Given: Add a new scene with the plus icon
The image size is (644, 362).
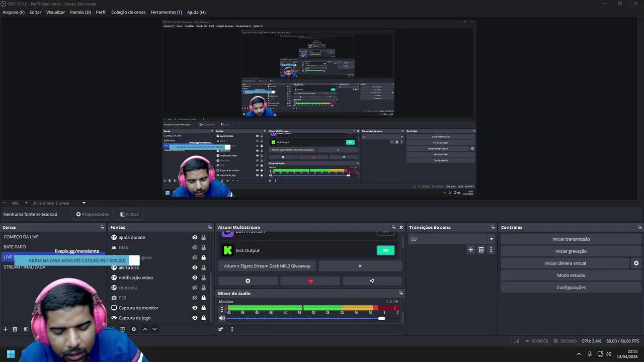Looking at the screenshot, I should (x=6, y=329).
